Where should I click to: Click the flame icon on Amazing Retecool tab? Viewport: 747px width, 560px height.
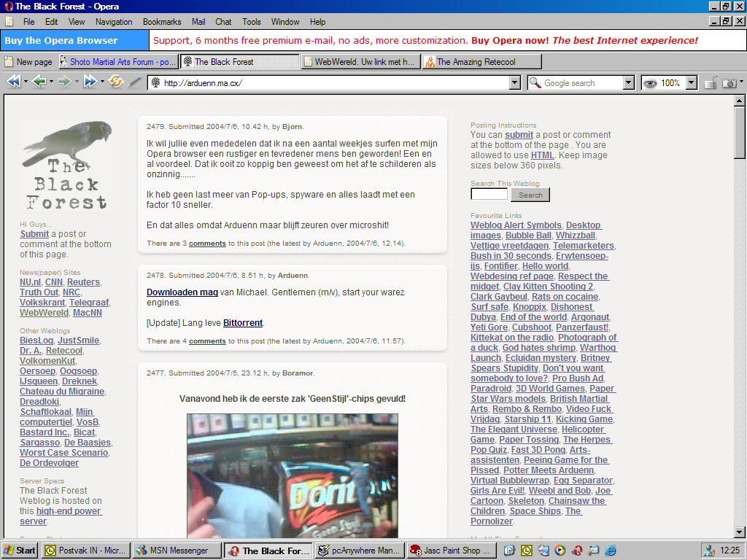430,61
